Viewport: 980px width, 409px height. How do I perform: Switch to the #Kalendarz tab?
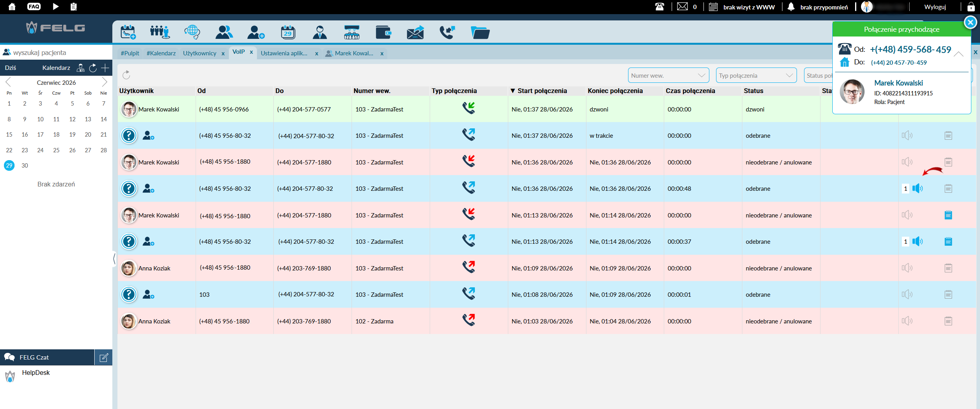point(161,53)
